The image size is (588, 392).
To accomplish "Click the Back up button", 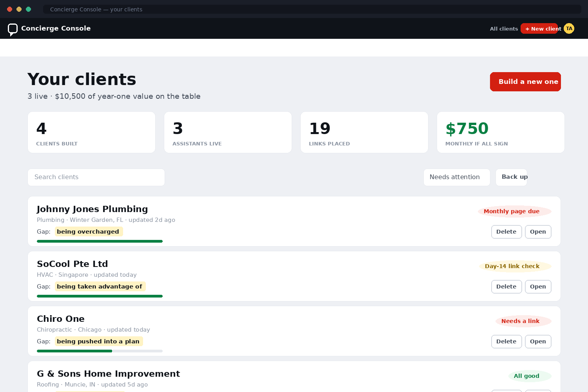I will click(x=511, y=177).
